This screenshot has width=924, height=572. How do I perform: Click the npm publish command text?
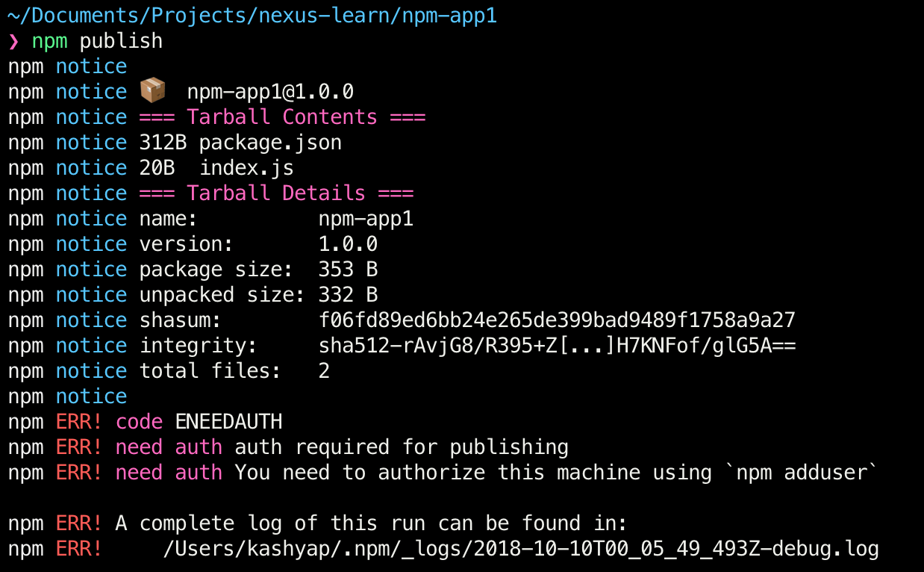tap(97, 41)
